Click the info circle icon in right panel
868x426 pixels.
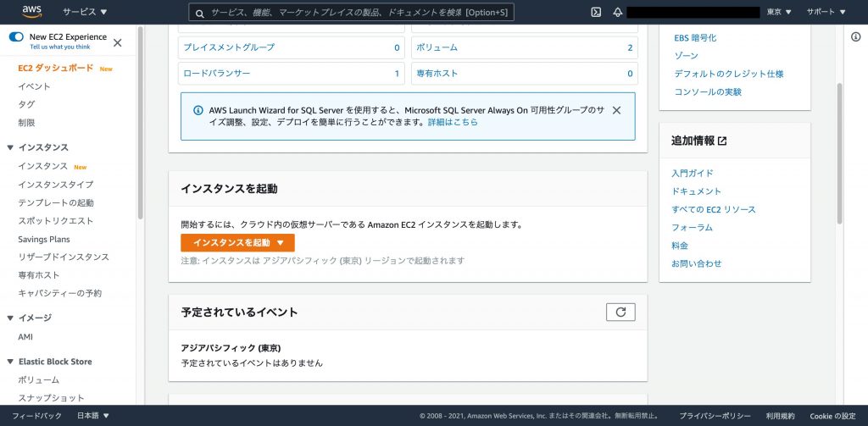pos(856,37)
